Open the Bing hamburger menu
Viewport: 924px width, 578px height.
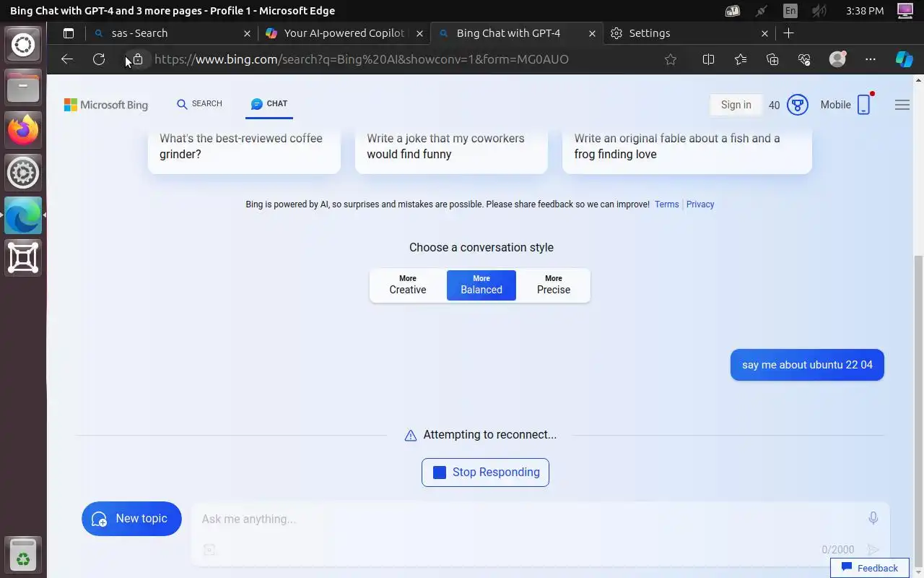[902, 105]
